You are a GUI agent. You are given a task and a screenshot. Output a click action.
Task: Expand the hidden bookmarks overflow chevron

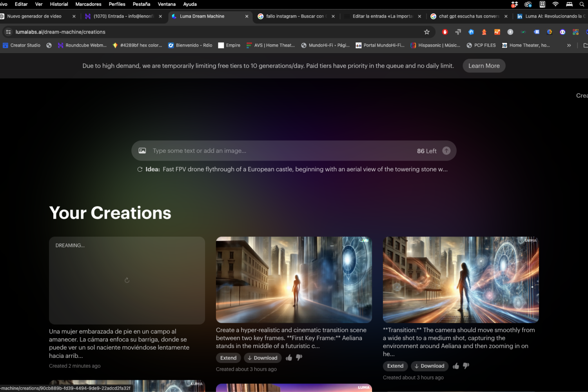pyautogui.click(x=569, y=45)
